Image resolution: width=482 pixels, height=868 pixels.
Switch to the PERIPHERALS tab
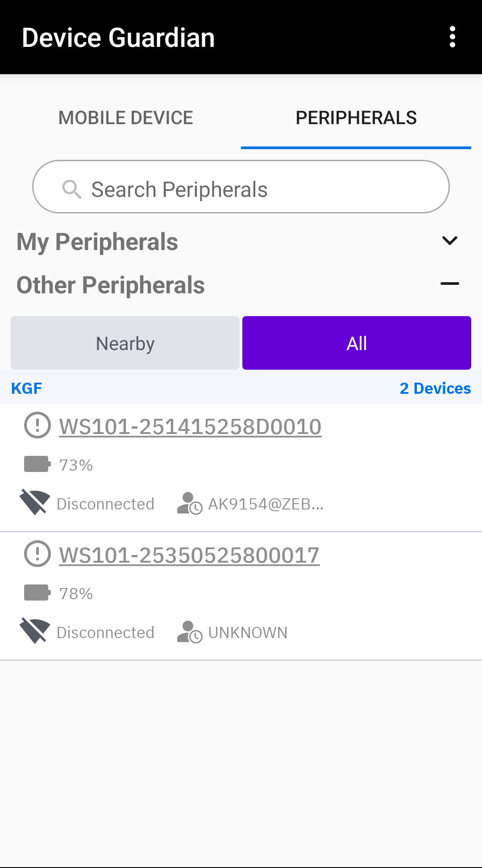pos(356,118)
